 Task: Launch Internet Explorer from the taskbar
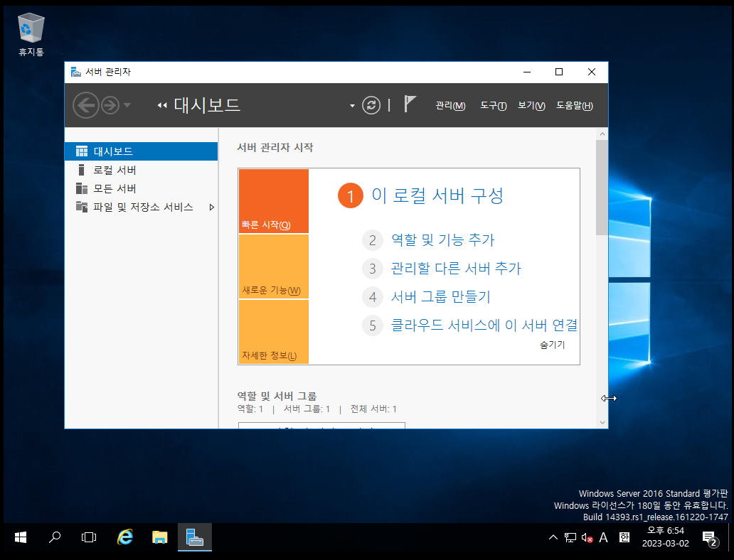click(124, 537)
